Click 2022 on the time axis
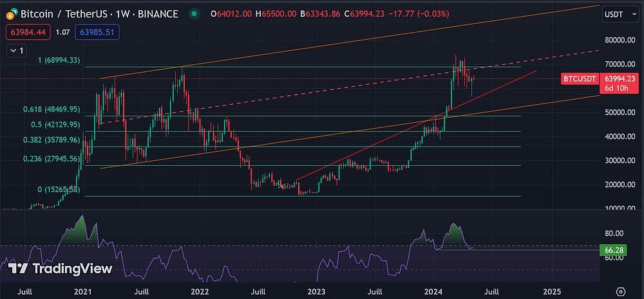644x299 pixels. coord(200,292)
